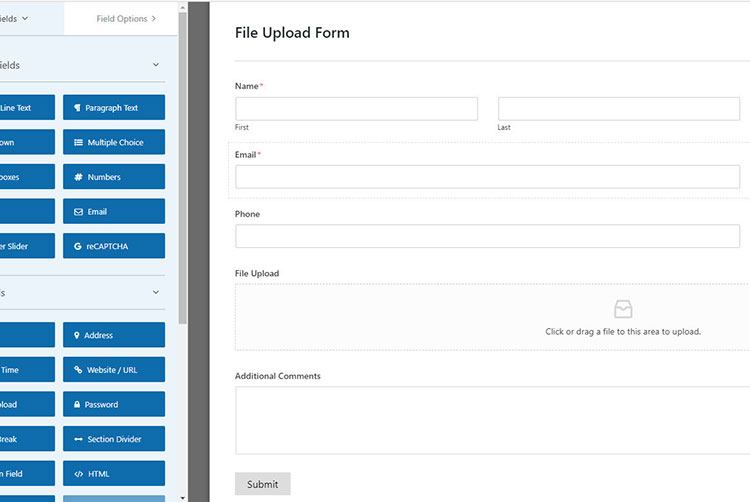Select the Phone field label
750x502 pixels.
pos(247,214)
